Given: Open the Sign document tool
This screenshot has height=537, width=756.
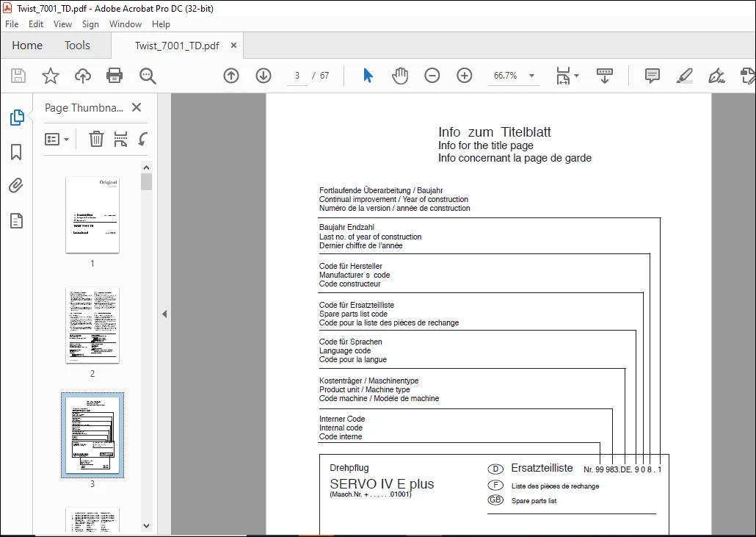Looking at the screenshot, I should click(716, 76).
